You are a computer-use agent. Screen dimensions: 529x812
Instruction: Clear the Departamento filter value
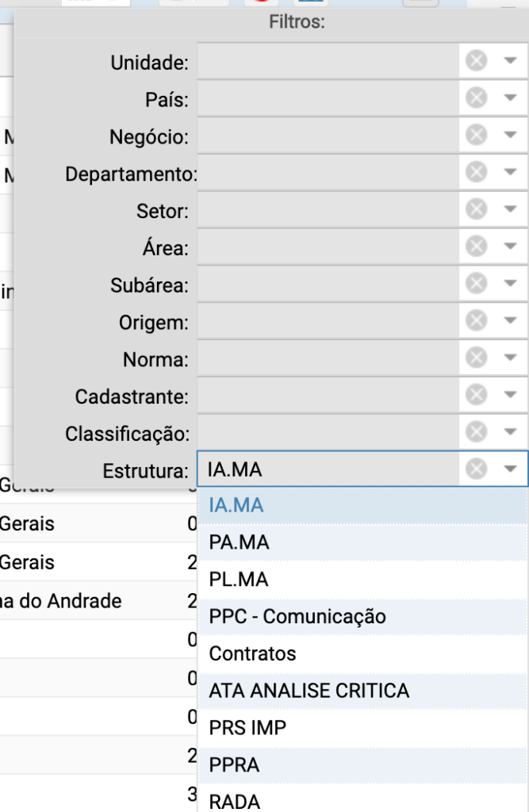click(x=476, y=172)
